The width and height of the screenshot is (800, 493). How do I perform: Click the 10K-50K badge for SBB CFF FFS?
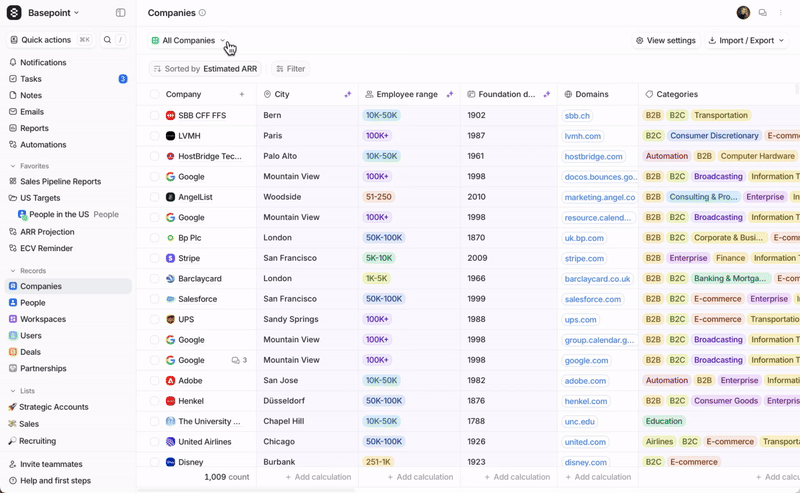click(381, 116)
